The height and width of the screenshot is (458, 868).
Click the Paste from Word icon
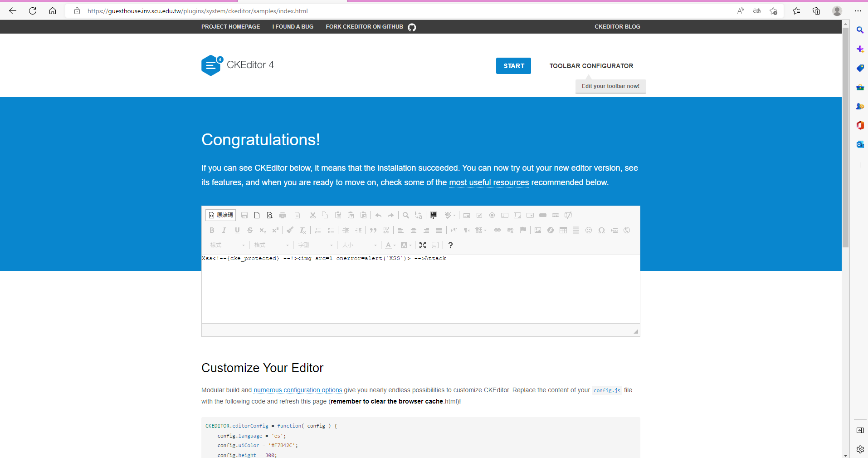pos(363,215)
